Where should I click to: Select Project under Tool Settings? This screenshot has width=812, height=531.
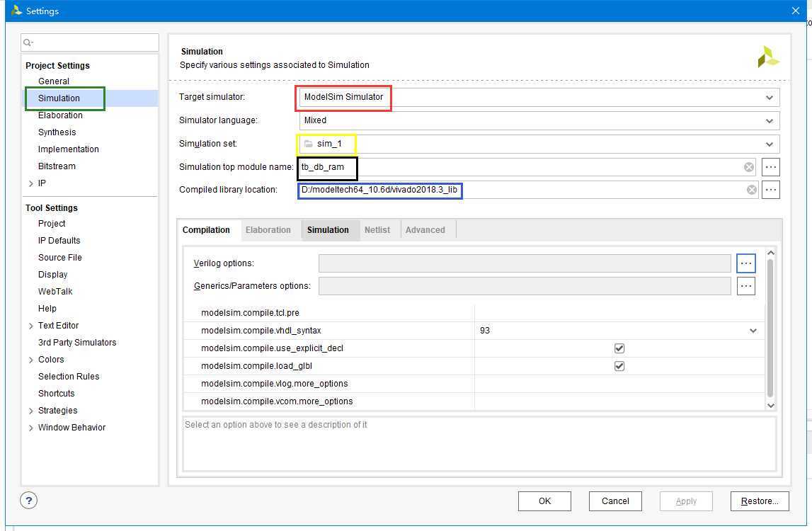[x=52, y=224]
